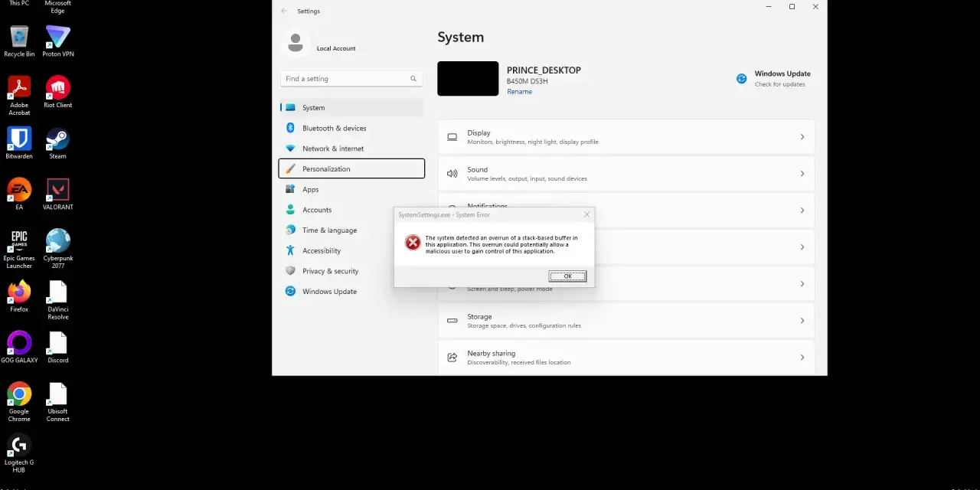
Task: Open the Recycle Bin desktop icon
Action: (x=19, y=41)
